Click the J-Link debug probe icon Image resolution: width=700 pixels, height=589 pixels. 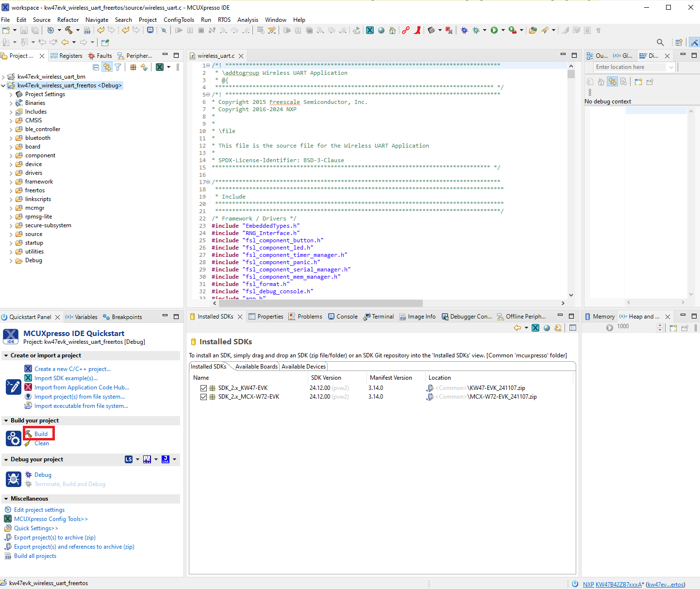tap(166, 459)
